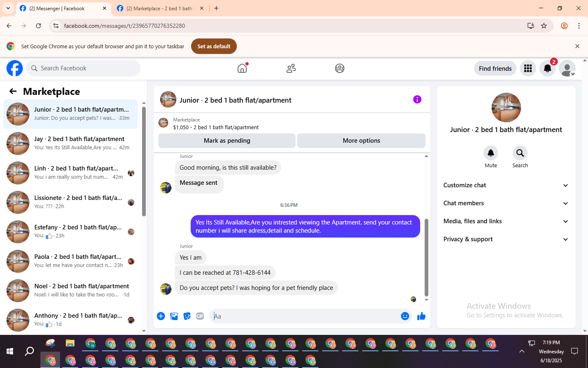Click More options button
The height and width of the screenshot is (368, 588).
pos(361,141)
